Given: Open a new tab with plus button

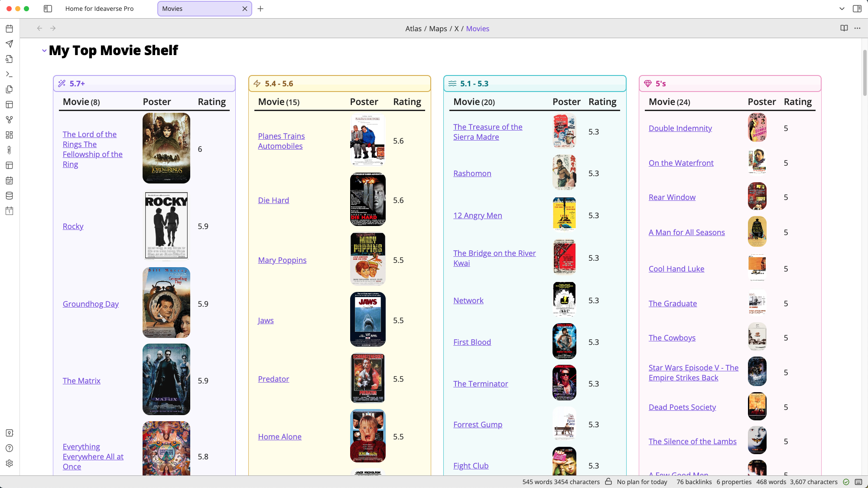Looking at the screenshot, I should (x=260, y=9).
